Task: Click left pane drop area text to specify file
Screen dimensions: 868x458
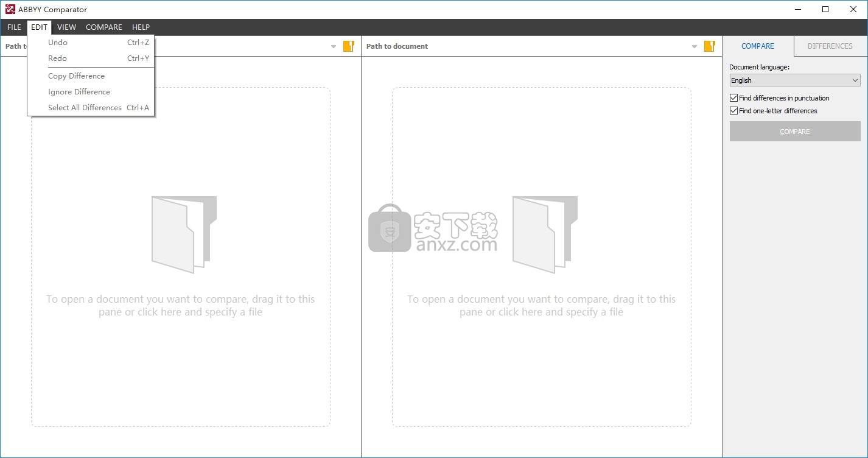Action: coord(180,306)
